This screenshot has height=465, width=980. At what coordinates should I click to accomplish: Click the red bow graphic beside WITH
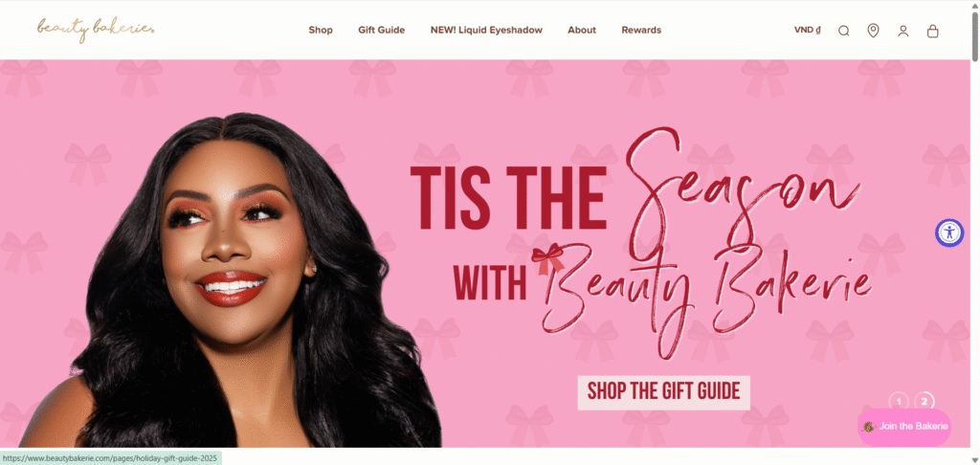tap(548, 259)
